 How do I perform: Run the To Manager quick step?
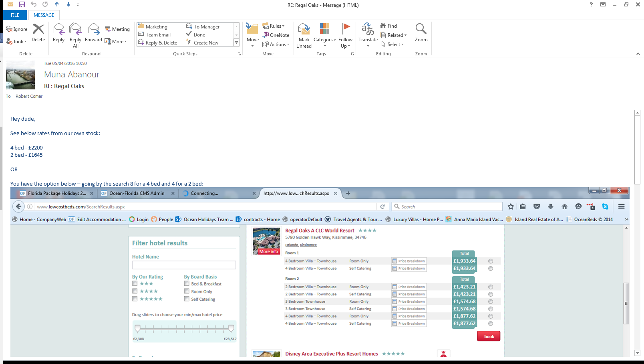click(203, 27)
